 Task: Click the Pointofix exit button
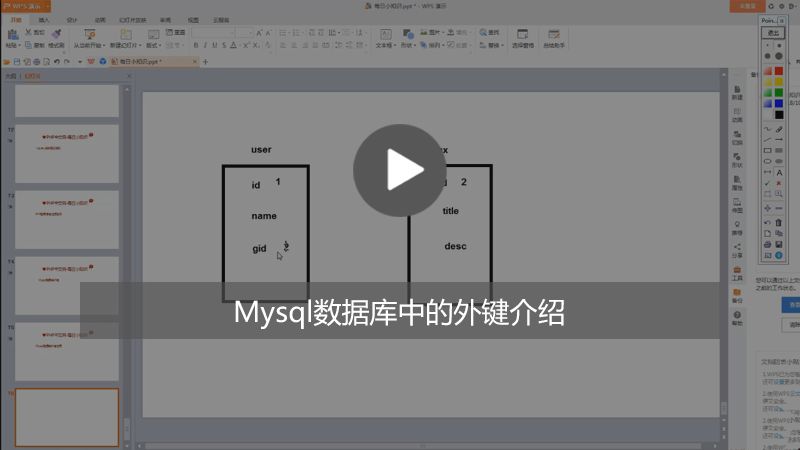(773, 33)
